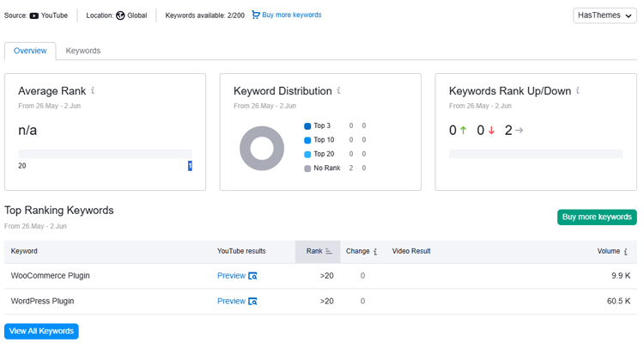The height and width of the screenshot is (343, 644).
Task: Select the WordPress Plugin keyword text
Action: [42, 302]
